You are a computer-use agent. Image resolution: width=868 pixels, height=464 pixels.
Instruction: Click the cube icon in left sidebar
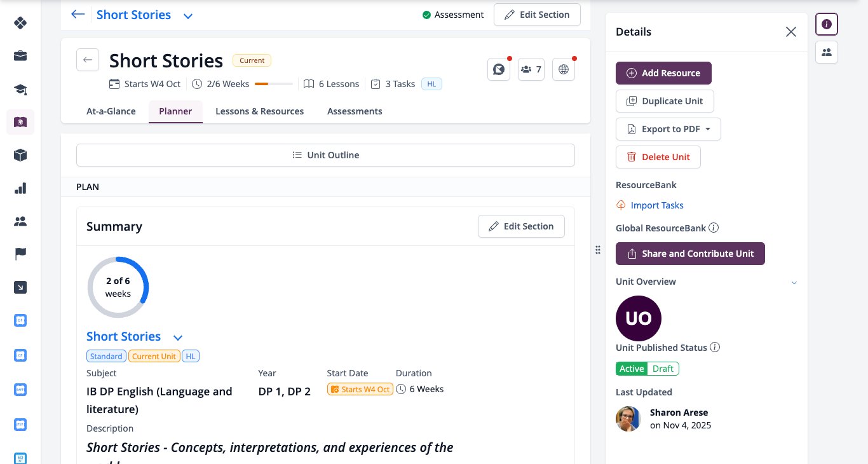click(x=20, y=155)
